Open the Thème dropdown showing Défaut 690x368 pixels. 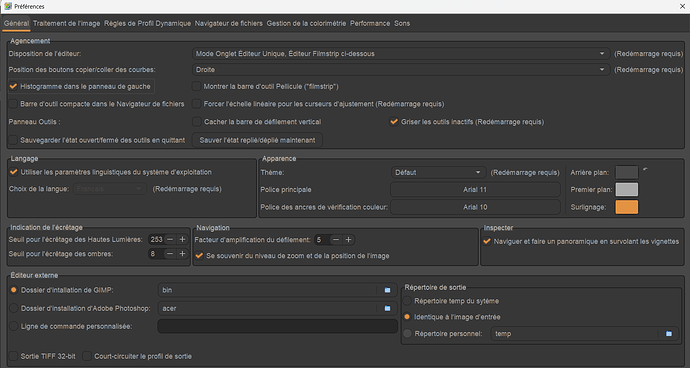coord(438,173)
